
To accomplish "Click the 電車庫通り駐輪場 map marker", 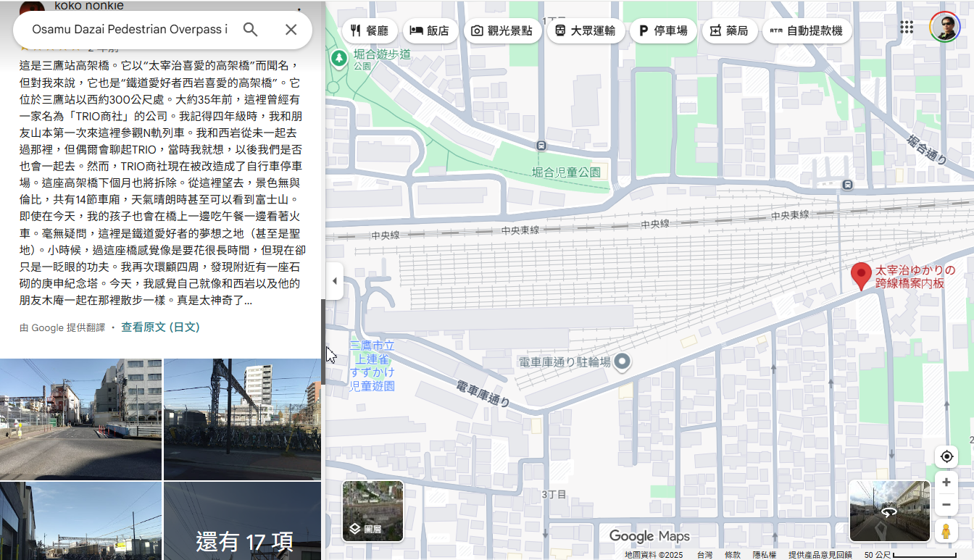I will click(x=622, y=362).
